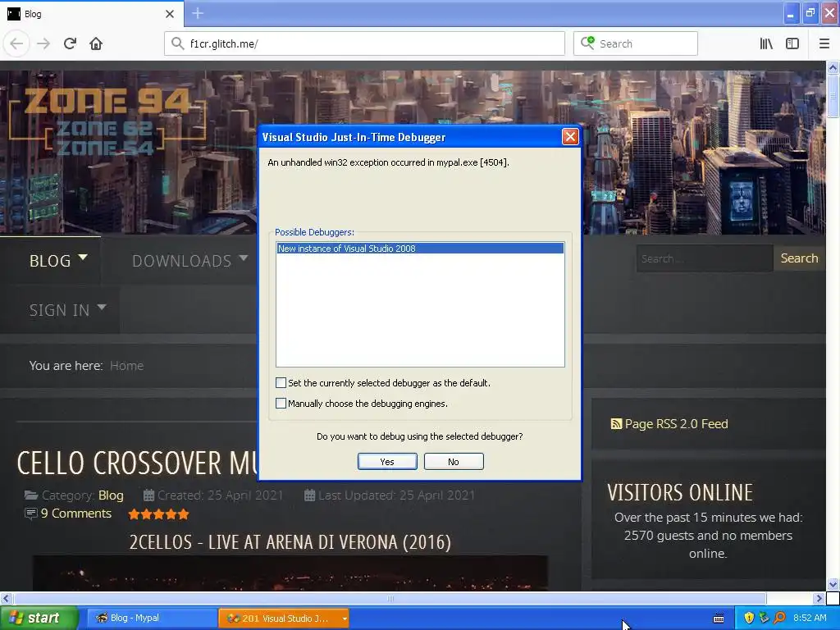The width and height of the screenshot is (840, 630).
Task: Click the site Search button
Action: click(x=799, y=258)
